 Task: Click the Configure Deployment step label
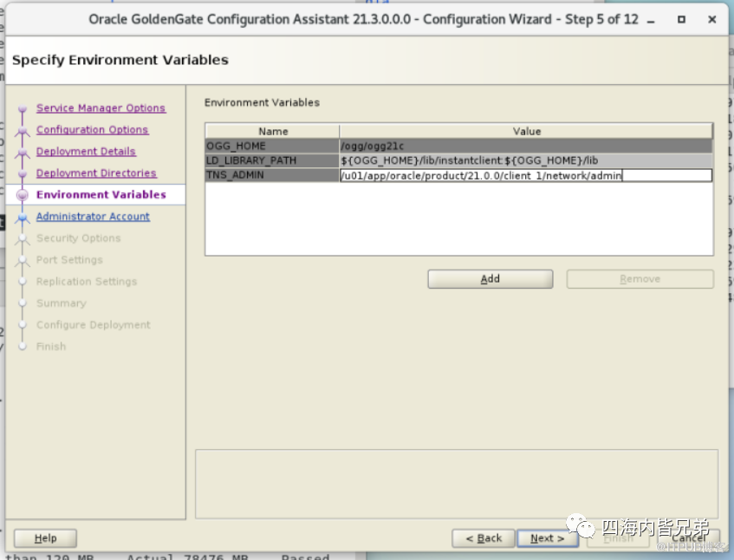coord(93,325)
